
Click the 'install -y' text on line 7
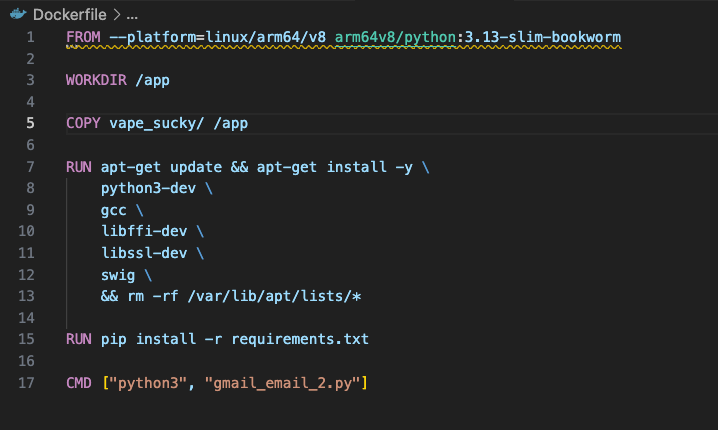(370, 167)
